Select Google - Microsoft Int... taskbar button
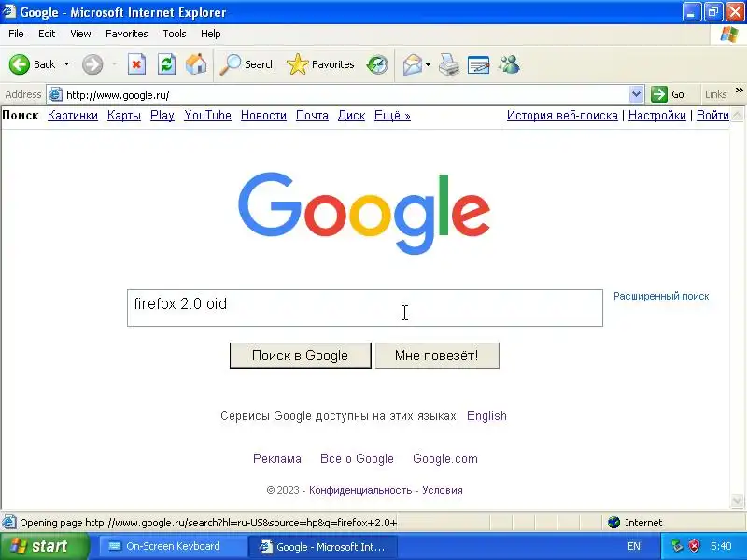Image resolution: width=747 pixels, height=560 pixels. (323, 547)
